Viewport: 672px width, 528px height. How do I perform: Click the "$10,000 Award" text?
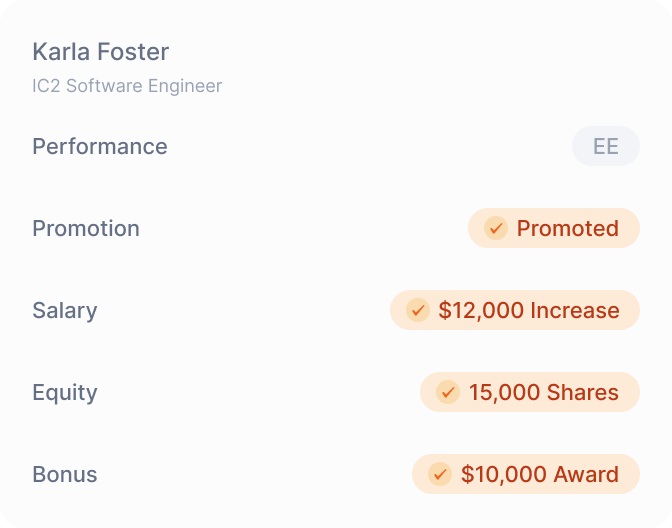[x=539, y=474]
